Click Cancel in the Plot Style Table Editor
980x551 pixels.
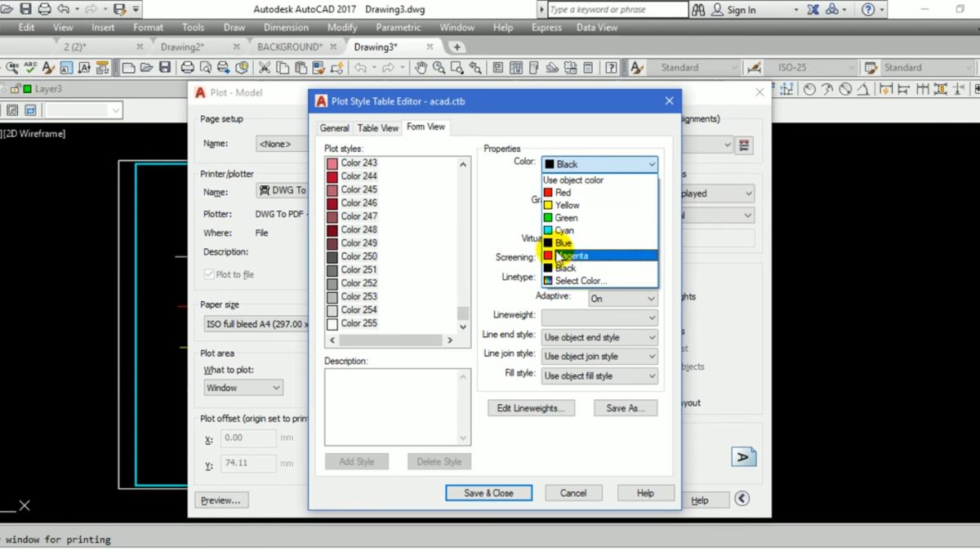[x=573, y=493]
